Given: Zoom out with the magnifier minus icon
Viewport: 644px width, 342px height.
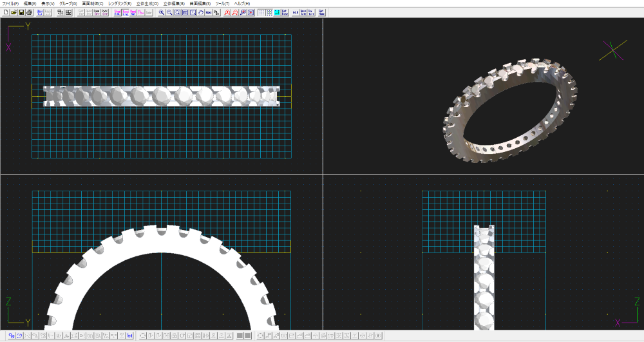Looking at the screenshot, I should pos(169,12).
